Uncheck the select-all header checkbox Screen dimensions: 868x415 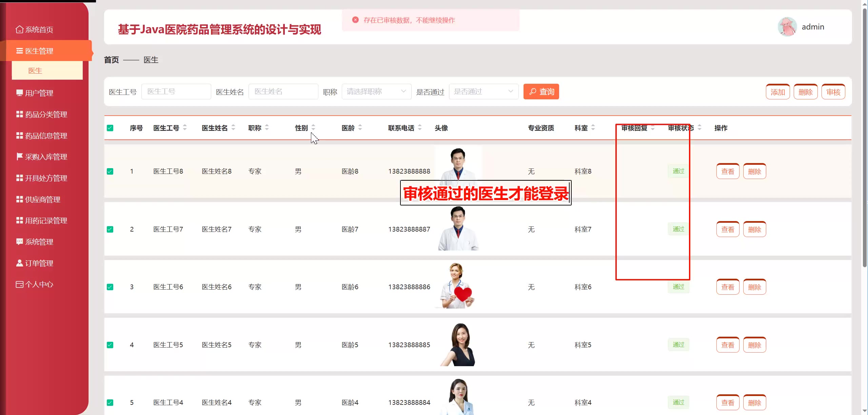coord(110,128)
